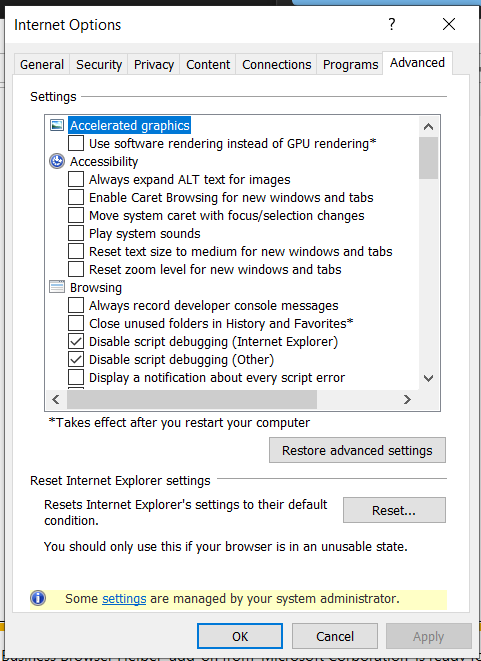481x661 pixels.
Task: Close the Internet Options dialog
Action: (449, 24)
